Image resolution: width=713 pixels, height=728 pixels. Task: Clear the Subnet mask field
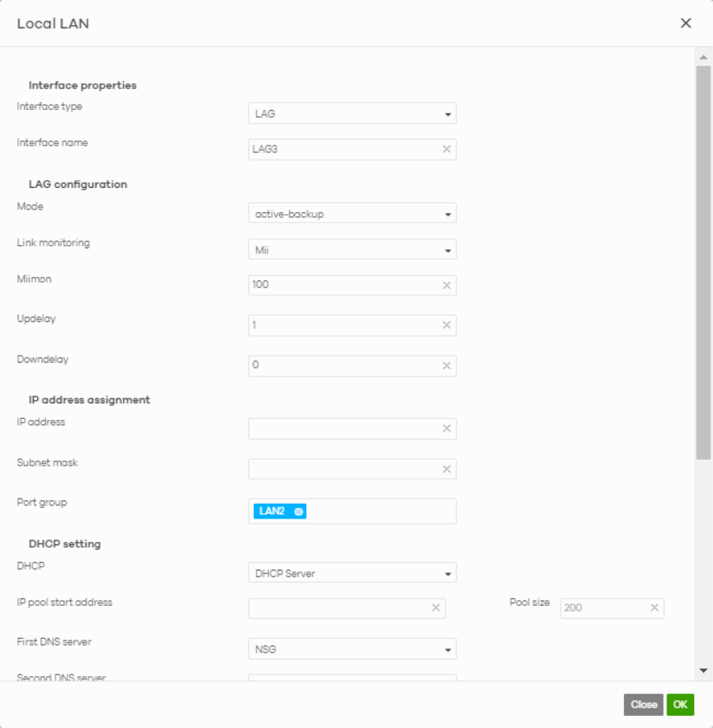446,469
